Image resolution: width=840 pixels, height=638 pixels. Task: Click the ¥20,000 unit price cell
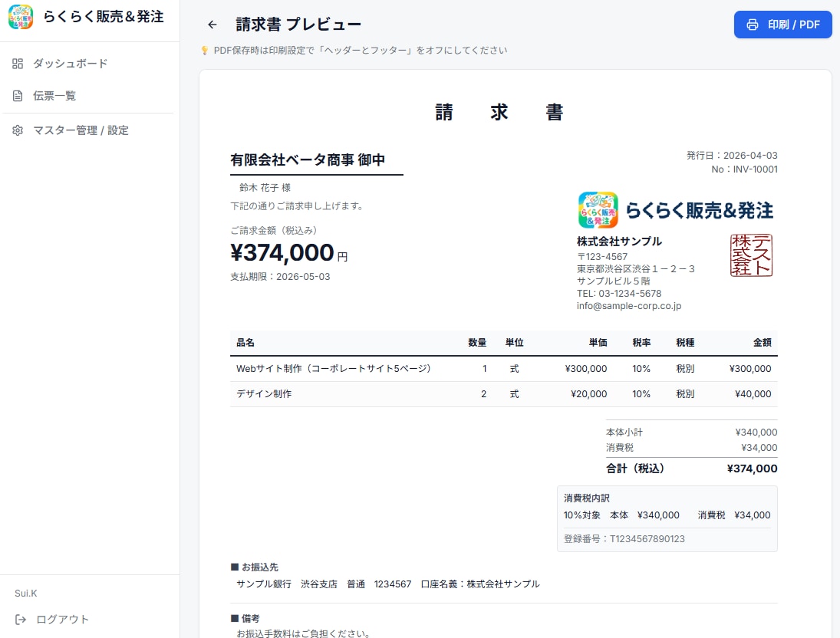click(588, 393)
